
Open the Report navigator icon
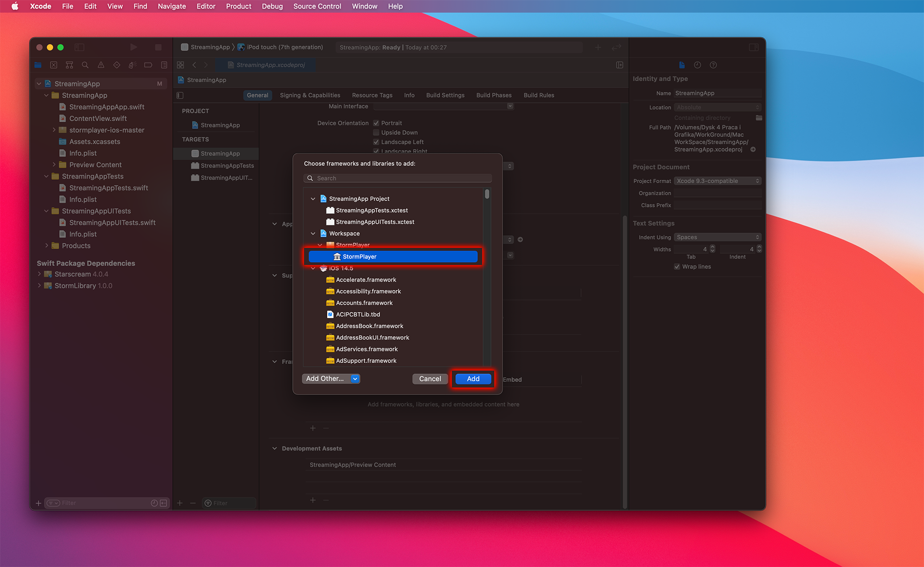164,65
